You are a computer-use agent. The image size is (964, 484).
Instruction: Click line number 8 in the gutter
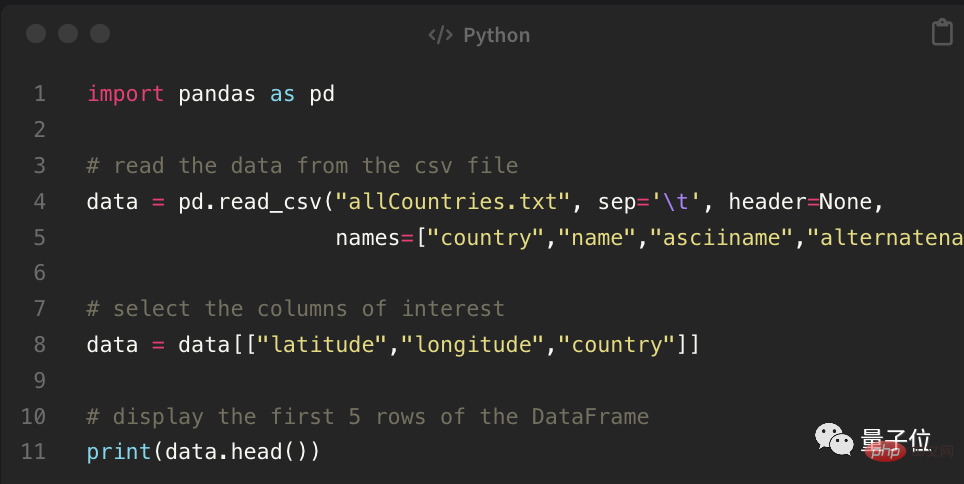tap(40, 344)
